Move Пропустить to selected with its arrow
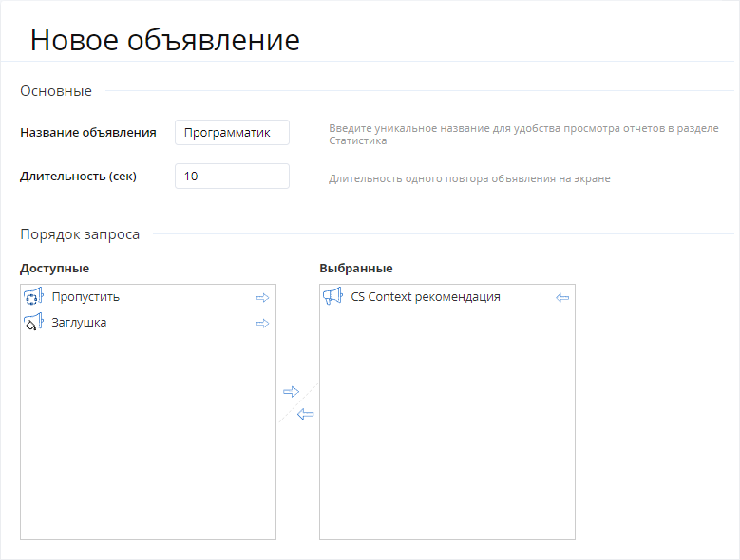740x560 pixels. click(262, 297)
